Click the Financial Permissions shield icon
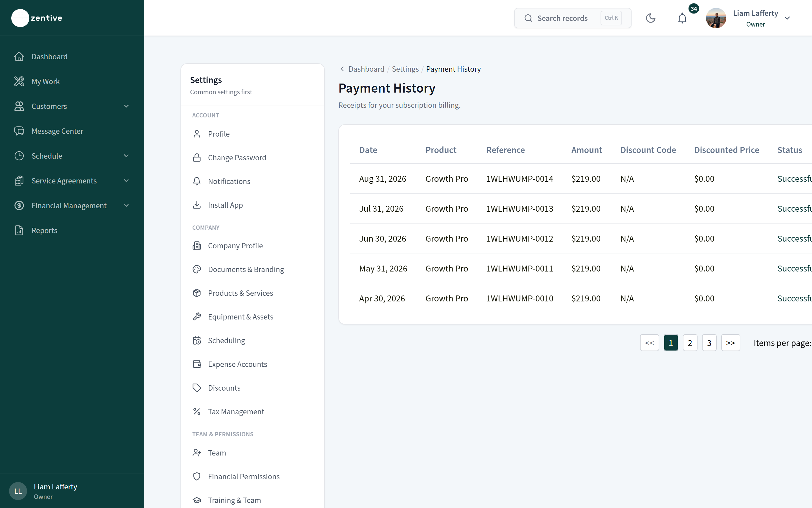Viewport: 812px width, 508px height. 197,476
